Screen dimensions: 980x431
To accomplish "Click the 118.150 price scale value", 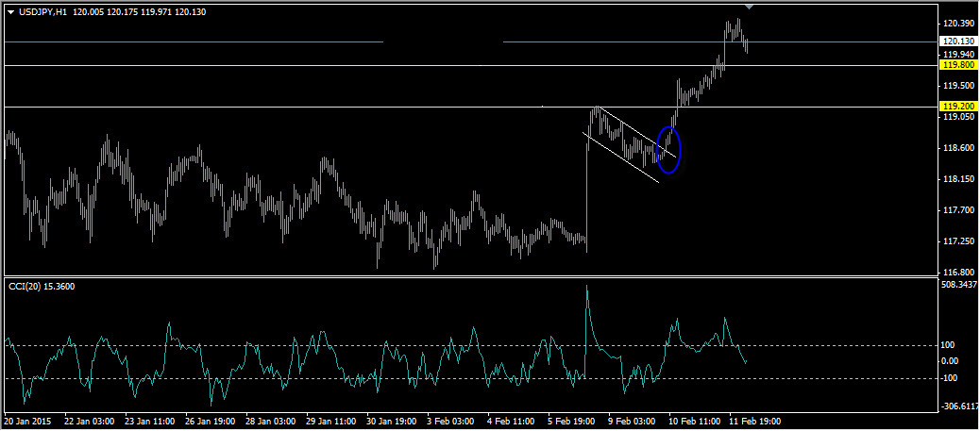I will coord(958,179).
